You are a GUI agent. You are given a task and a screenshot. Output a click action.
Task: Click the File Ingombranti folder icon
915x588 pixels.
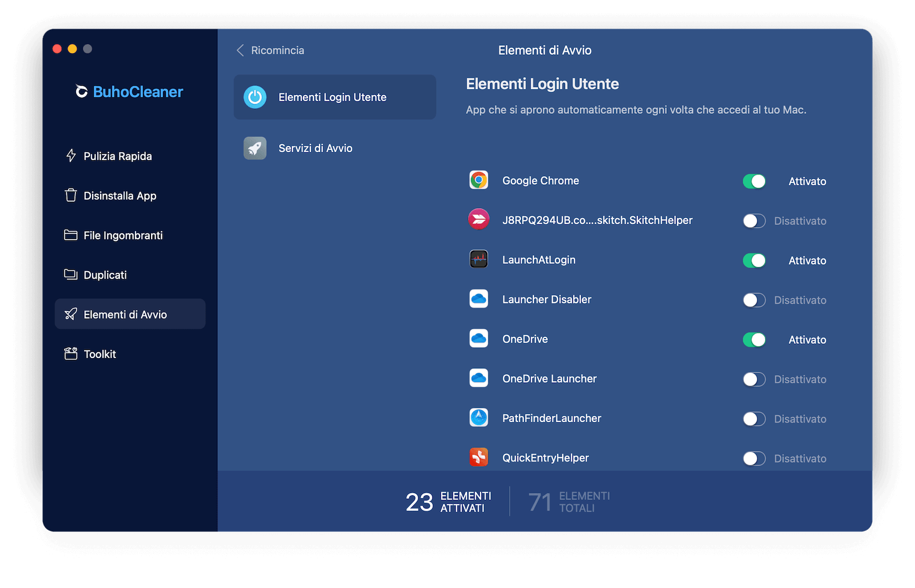71,235
